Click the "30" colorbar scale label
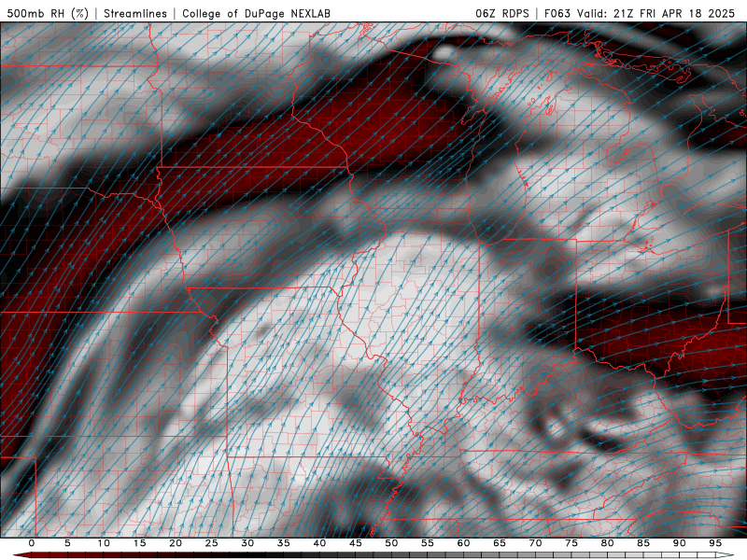 (247, 543)
